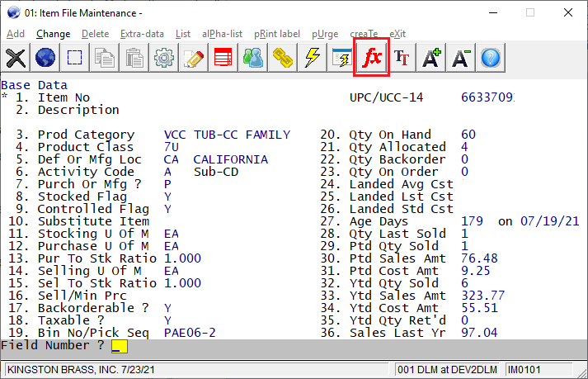Click the lightning bolt toolbar icon
This screenshot has height=379, width=588.
click(312, 58)
